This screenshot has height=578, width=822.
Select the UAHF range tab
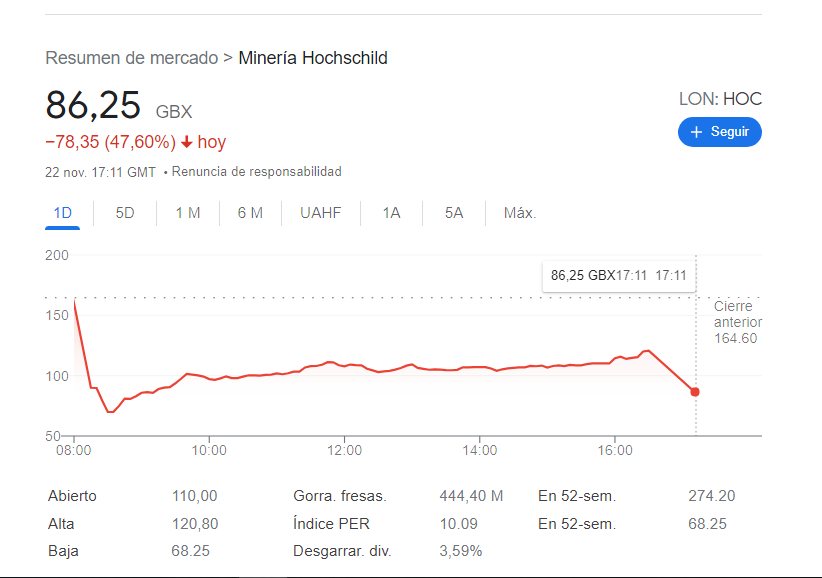[x=320, y=213]
